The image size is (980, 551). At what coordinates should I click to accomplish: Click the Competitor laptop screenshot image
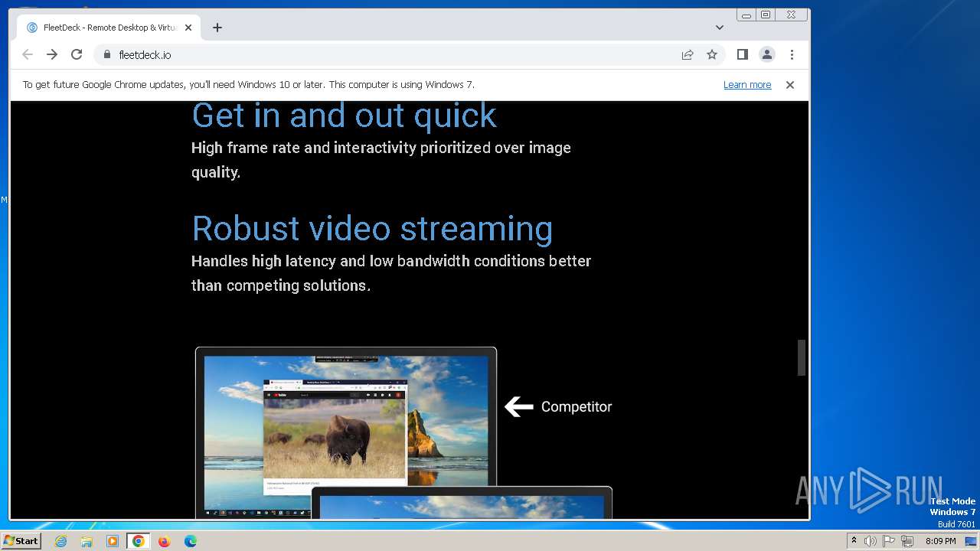[x=346, y=432]
